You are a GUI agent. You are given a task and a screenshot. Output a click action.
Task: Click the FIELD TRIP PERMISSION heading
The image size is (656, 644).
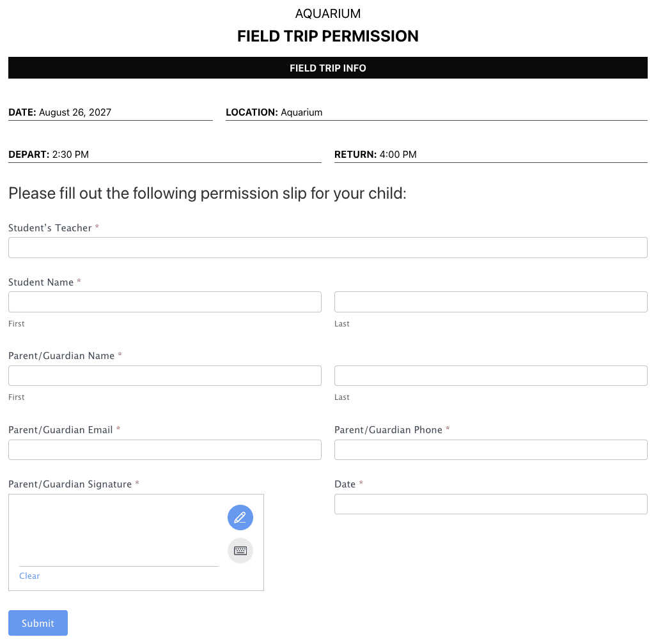327,36
